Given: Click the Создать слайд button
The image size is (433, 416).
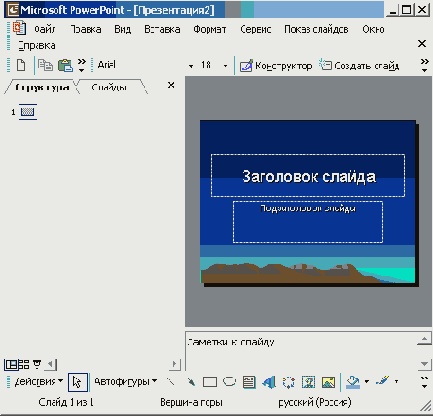Looking at the screenshot, I should (x=359, y=65).
